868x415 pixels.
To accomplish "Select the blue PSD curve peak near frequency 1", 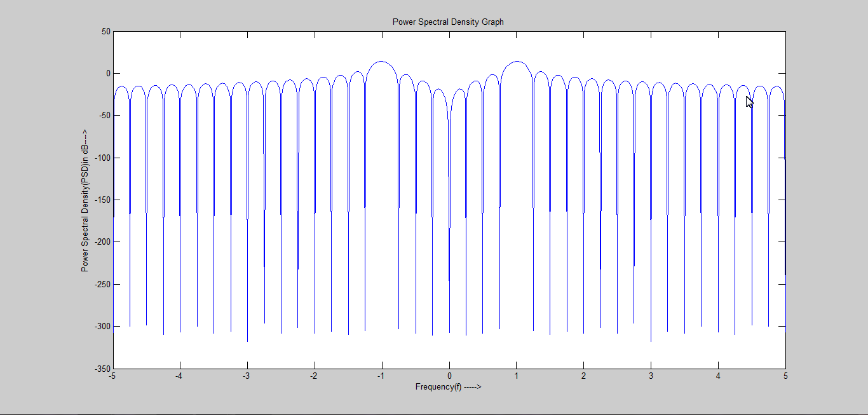I will (x=516, y=62).
